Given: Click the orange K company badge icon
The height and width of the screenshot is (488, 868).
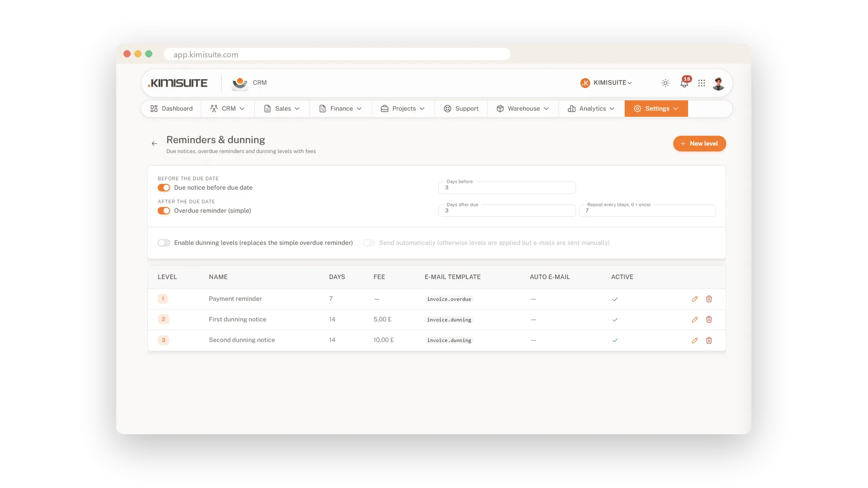Looking at the screenshot, I should [585, 83].
